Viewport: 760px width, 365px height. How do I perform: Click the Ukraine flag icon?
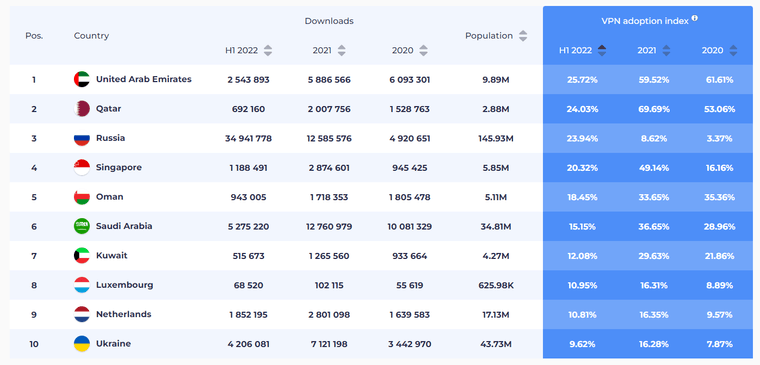pos(82,344)
